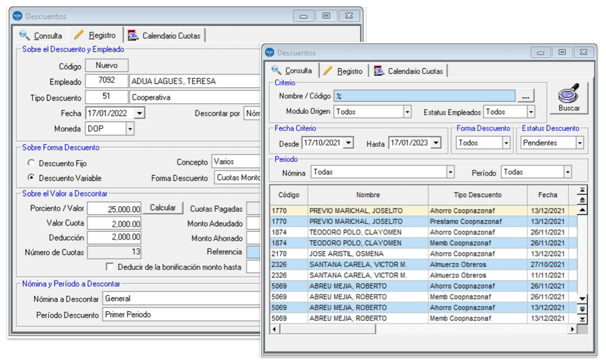Open the Hasta date picker dropdown
This screenshot has height=364, width=606.
click(x=436, y=143)
